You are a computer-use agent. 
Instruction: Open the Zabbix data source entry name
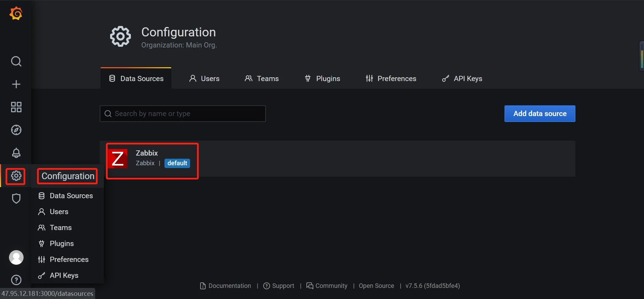147,153
